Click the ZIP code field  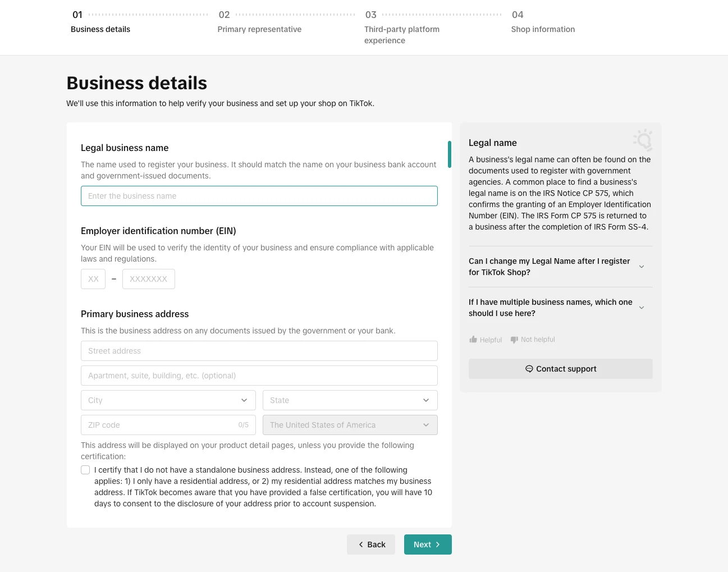(160, 425)
